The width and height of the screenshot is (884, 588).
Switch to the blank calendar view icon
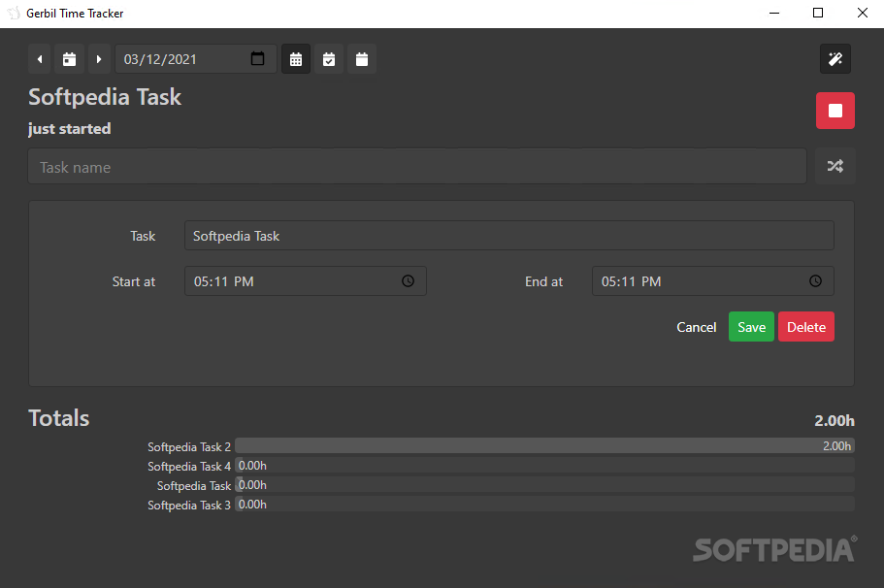pyautogui.click(x=362, y=58)
